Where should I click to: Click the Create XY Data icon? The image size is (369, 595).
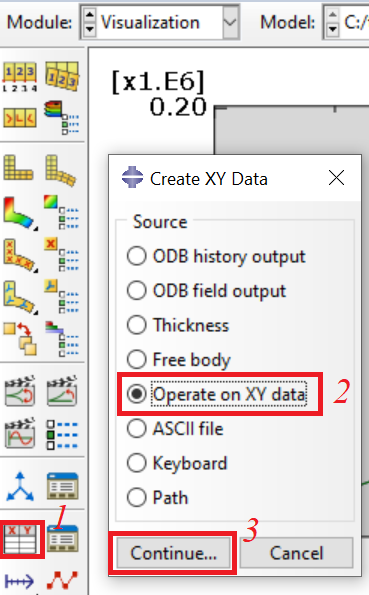pyautogui.click(x=22, y=540)
